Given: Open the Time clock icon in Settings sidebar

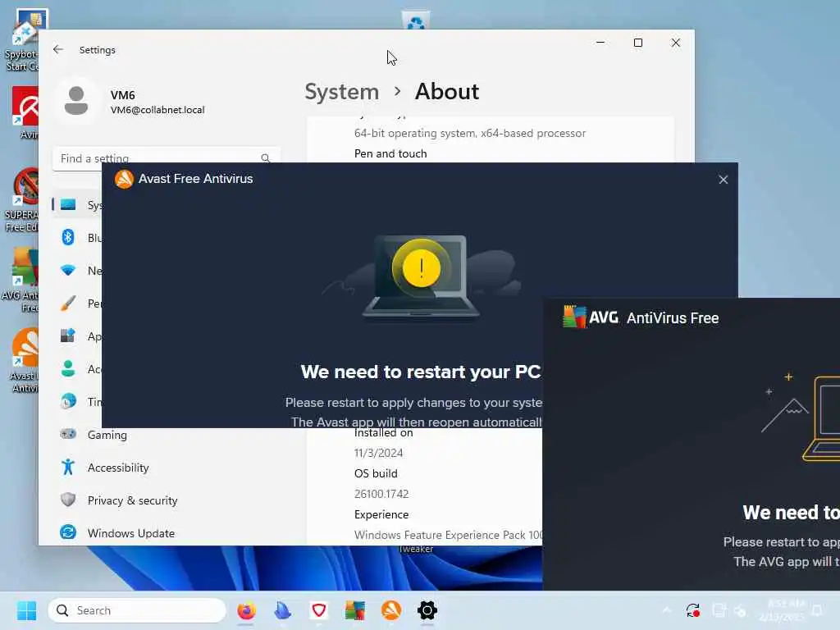Looking at the screenshot, I should [x=68, y=401].
